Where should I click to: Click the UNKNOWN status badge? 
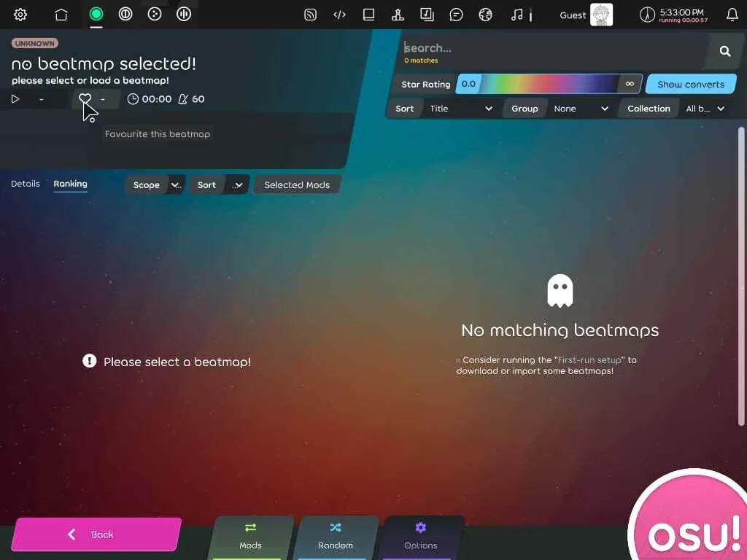coord(35,43)
